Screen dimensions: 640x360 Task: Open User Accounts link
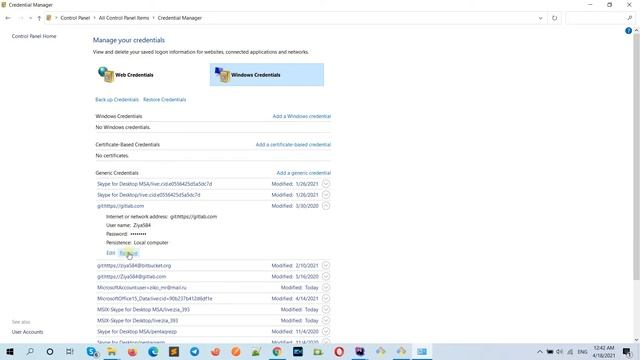(x=27, y=332)
